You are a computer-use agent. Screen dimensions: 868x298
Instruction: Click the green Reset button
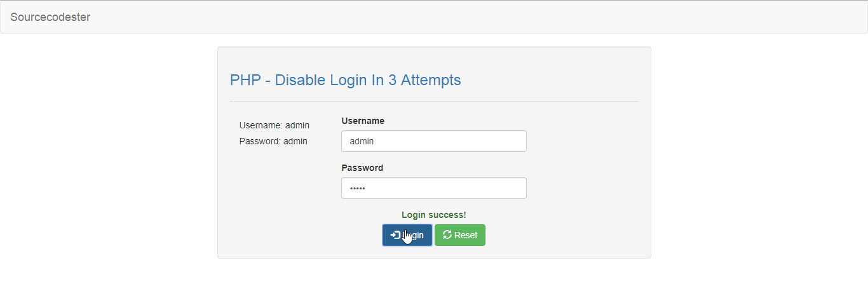point(460,235)
